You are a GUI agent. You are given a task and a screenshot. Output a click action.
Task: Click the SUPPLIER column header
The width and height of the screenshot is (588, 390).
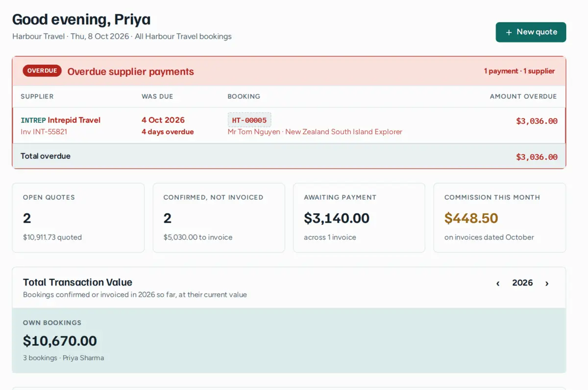pyautogui.click(x=37, y=96)
